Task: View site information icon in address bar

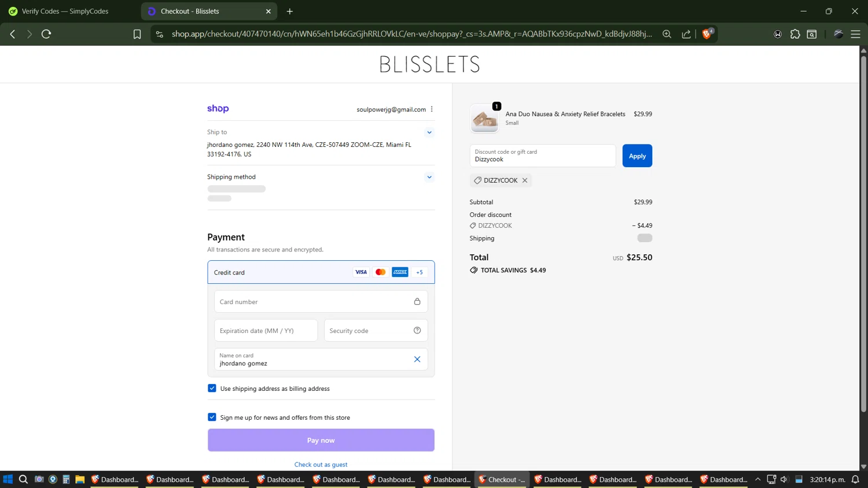Action: (160, 34)
